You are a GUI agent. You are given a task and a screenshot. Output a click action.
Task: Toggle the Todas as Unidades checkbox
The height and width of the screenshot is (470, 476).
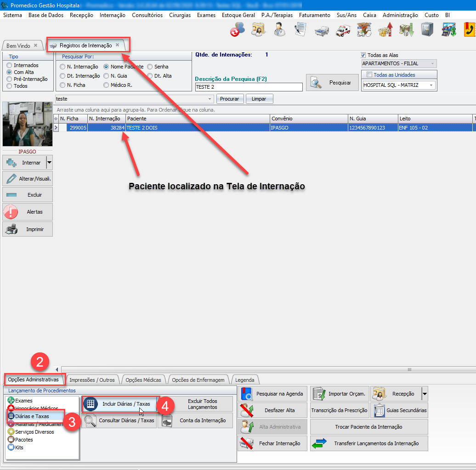[369, 75]
